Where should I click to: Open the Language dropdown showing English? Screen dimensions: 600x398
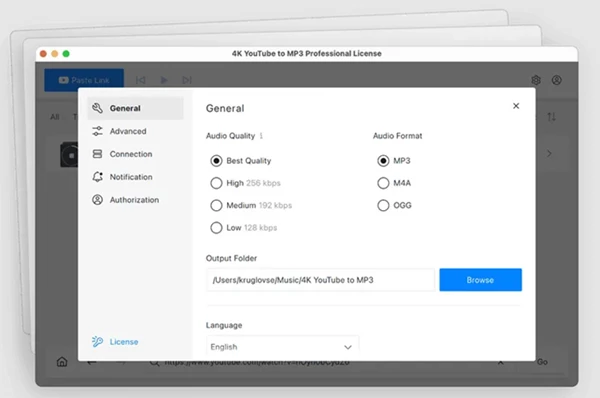[283, 347]
